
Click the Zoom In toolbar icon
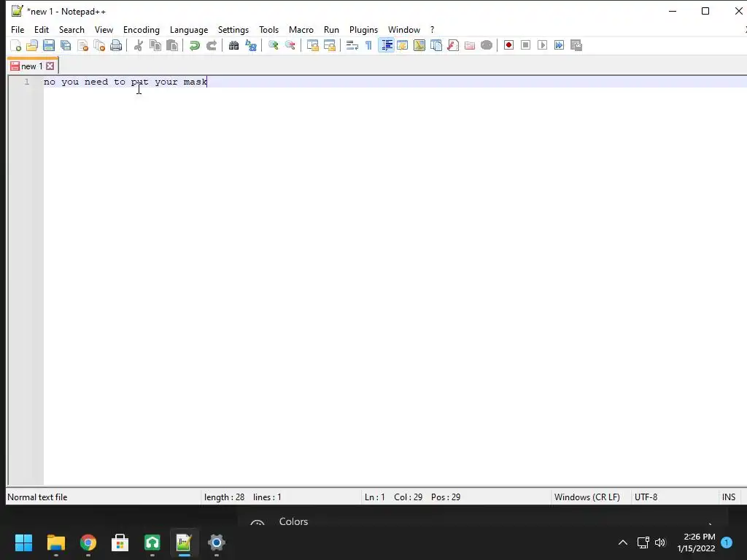coord(273,45)
